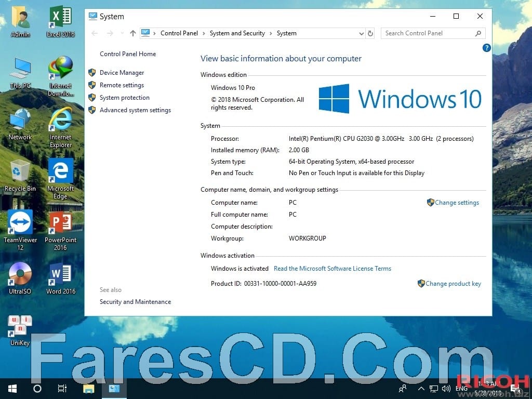Expand the chevron after Control Panel breadcrumb
The width and height of the screenshot is (532, 399).
coord(204,33)
